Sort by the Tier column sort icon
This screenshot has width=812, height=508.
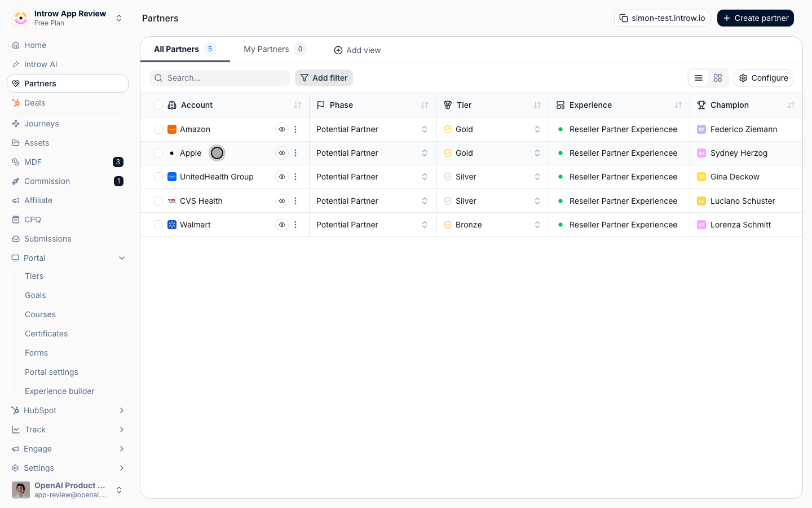pyautogui.click(x=537, y=105)
